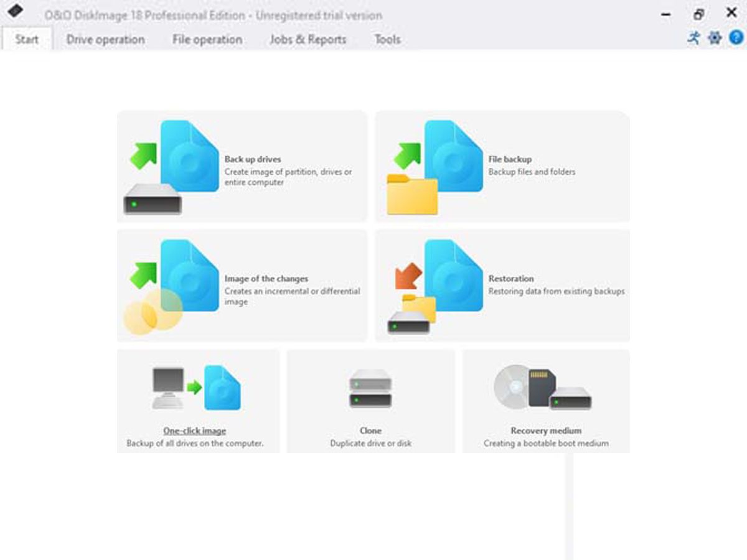Open the One-click image link

tap(195, 431)
